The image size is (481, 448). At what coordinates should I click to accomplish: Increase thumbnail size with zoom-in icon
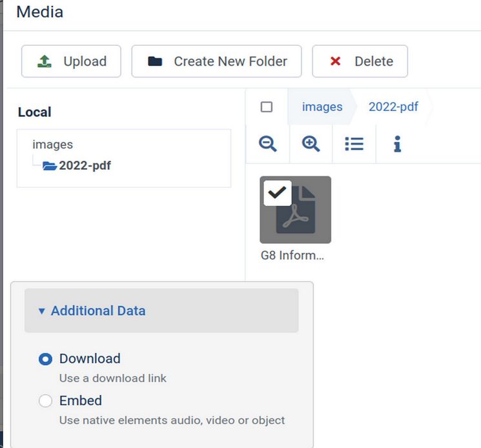point(311,144)
